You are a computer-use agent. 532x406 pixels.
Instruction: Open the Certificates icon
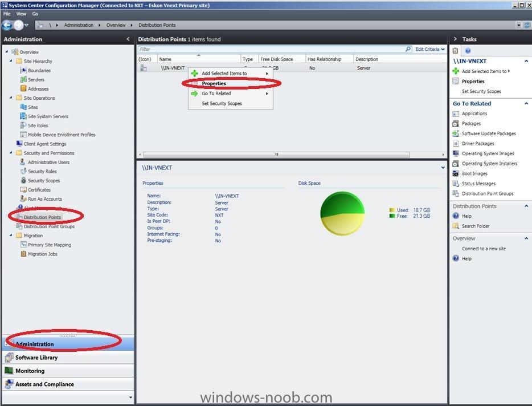(x=23, y=189)
